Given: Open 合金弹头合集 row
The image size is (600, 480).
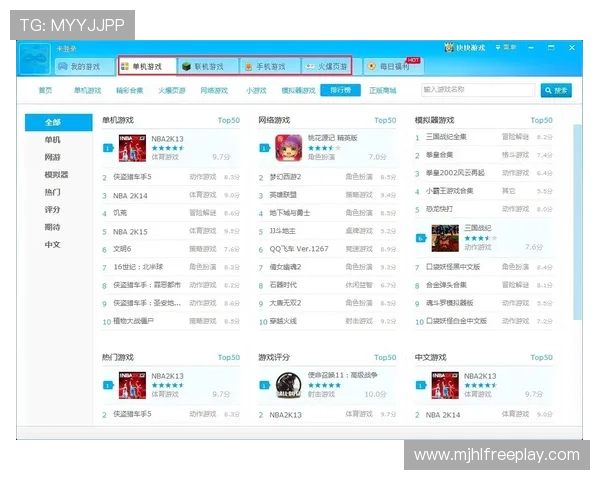Looking at the screenshot, I should point(484,285).
